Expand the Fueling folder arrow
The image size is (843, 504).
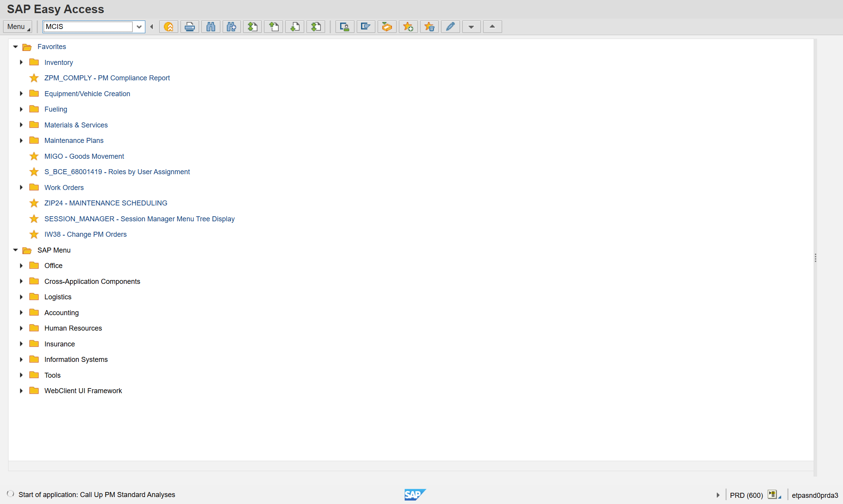coord(21,109)
